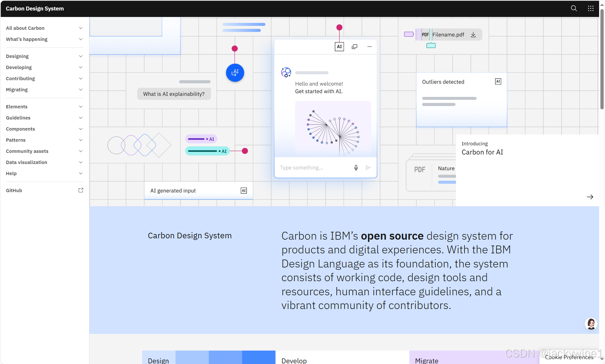This screenshot has height=364, width=605.
Task: Click the AI label in chat window header
Action: pyautogui.click(x=339, y=46)
